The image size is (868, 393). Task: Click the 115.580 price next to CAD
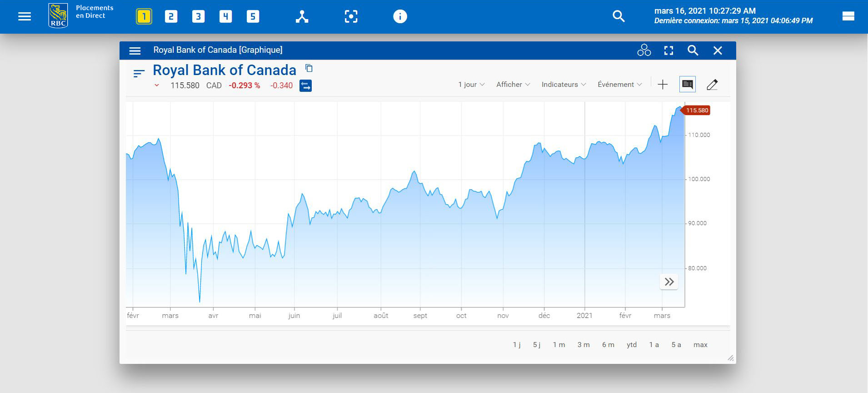[x=185, y=86]
